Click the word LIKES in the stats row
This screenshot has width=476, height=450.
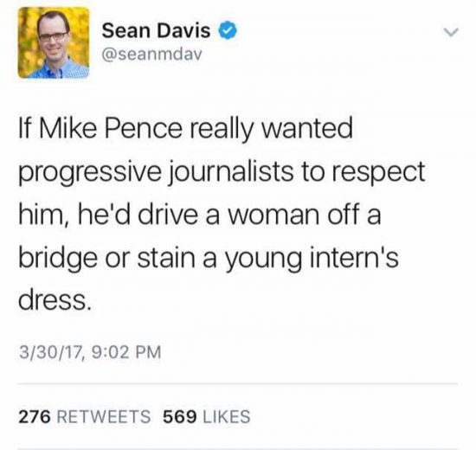(226, 416)
